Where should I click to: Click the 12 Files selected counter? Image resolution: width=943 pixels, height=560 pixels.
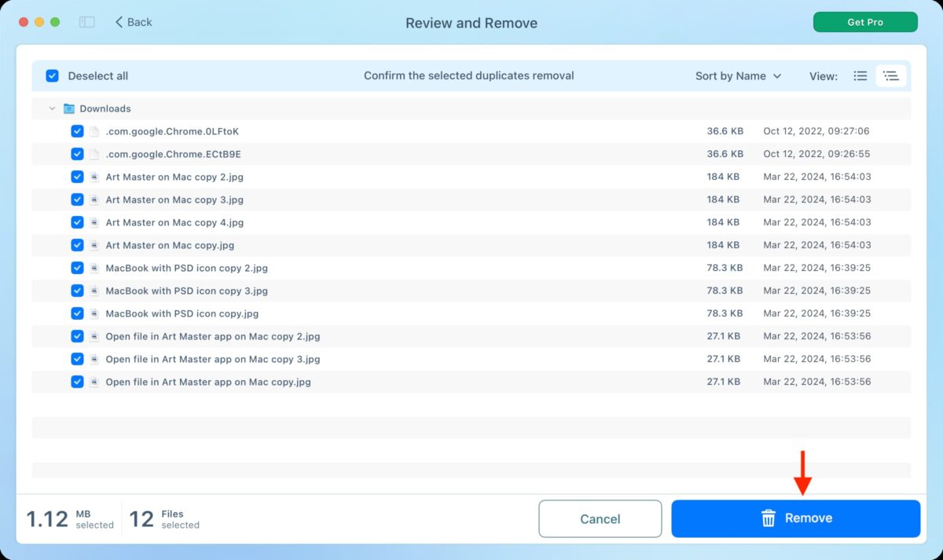coord(164,519)
